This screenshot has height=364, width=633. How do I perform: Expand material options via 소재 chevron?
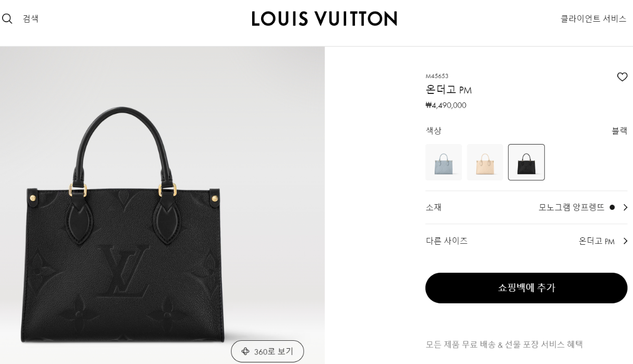(625, 207)
